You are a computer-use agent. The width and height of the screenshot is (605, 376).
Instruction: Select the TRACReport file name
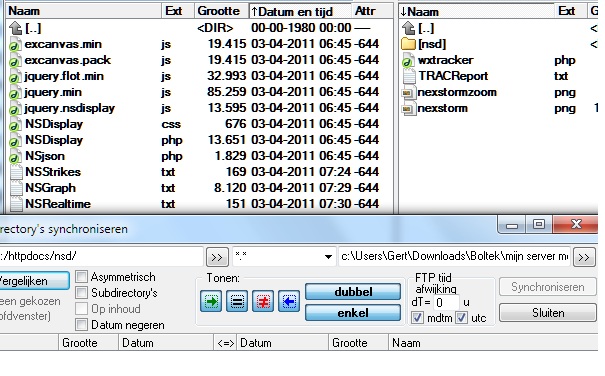point(453,76)
